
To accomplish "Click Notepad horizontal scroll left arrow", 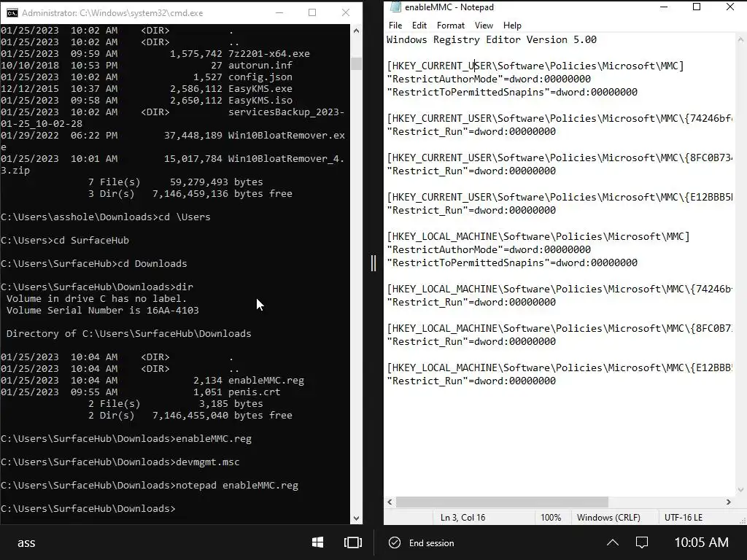I will point(390,502).
